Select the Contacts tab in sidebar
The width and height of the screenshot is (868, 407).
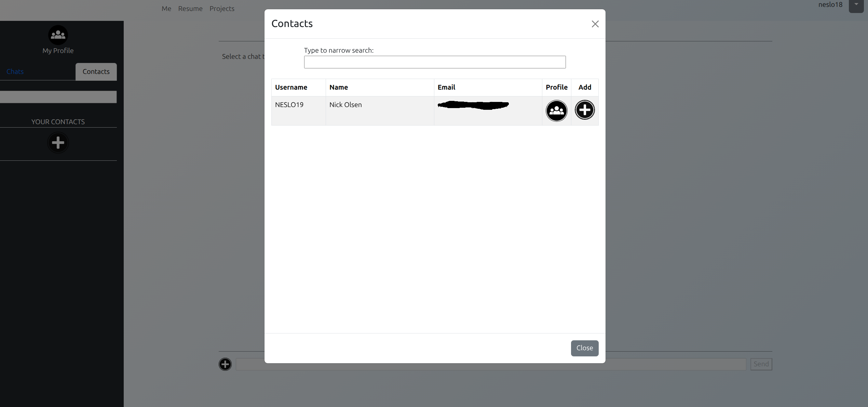coord(96,71)
